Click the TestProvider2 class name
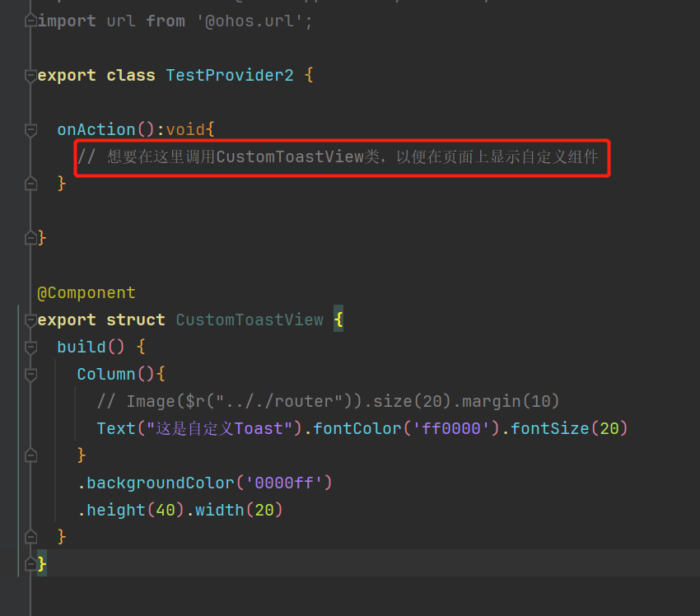 [229, 75]
